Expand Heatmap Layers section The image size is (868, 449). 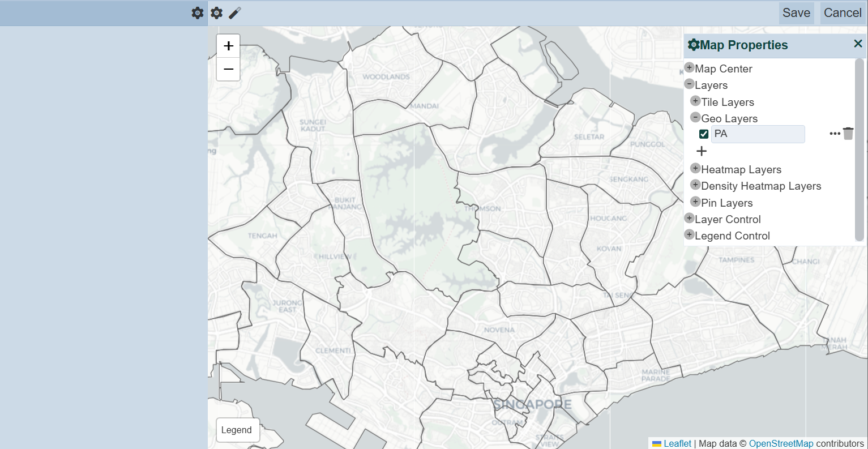(695, 169)
